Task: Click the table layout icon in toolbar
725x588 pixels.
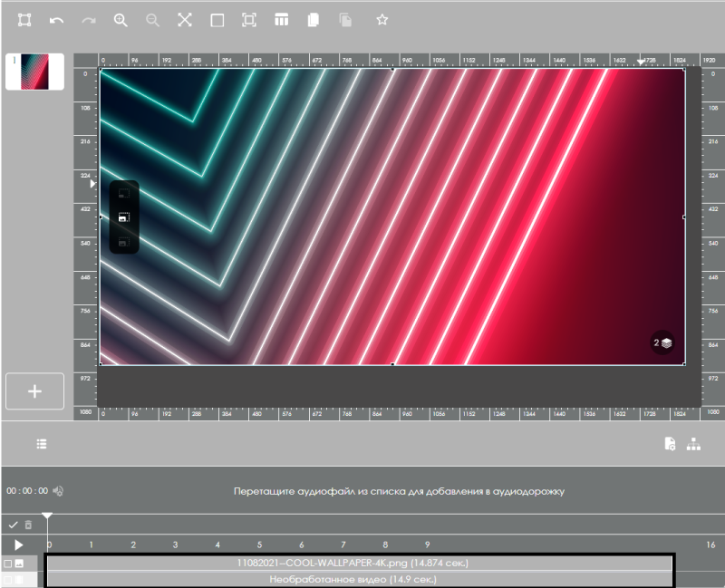Action: [282, 19]
